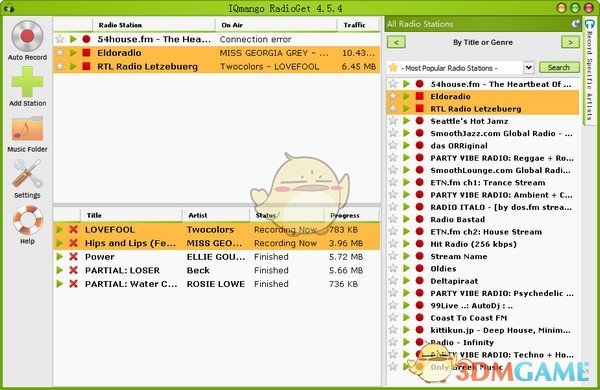Screen dimensions: 600x390
Task: Favorite Eldoradio star in top list
Action: coord(60,53)
